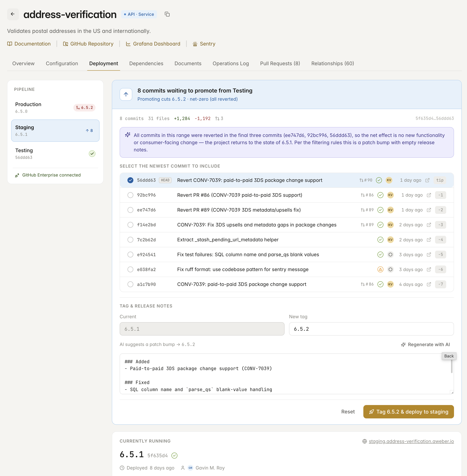Viewport: 467px width, 476px height.
Task: Open the Pull Requests (8) tab
Action: click(280, 63)
